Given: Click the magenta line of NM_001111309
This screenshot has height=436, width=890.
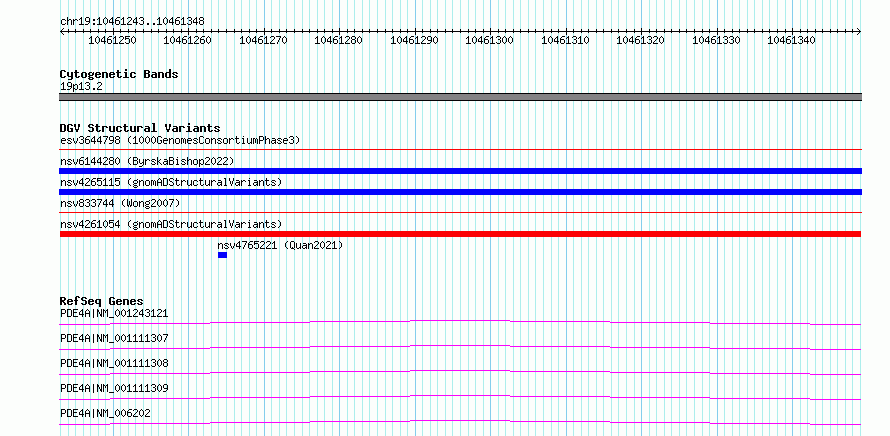Looking at the screenshot, I should pos(460,397).
